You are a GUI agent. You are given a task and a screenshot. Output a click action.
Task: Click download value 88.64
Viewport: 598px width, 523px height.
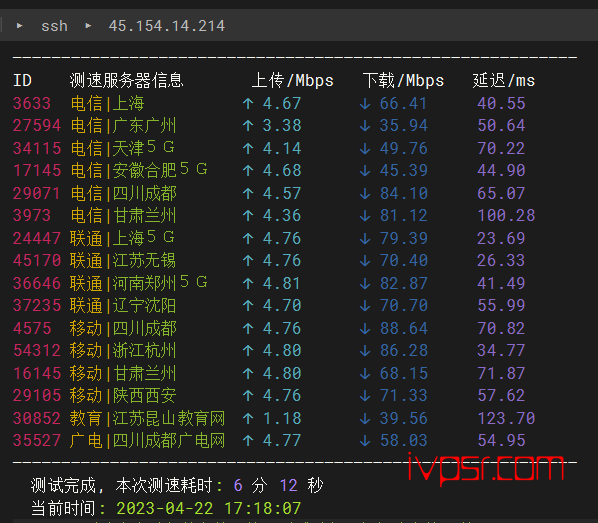[x=403, y=328]
